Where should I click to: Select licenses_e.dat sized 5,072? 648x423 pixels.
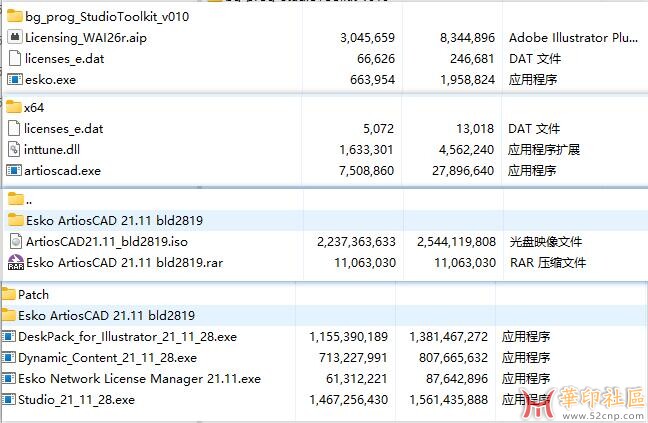tap(64, 128)
